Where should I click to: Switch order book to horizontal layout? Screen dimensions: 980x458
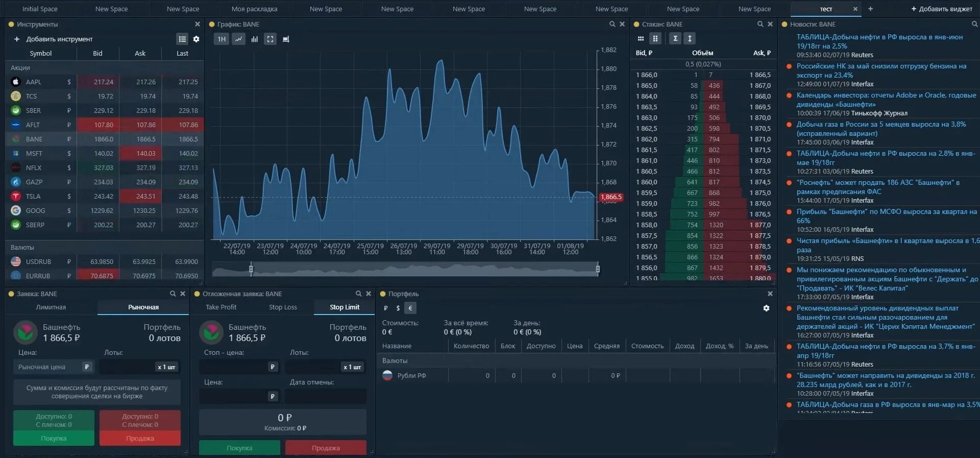tap(641, 38)
